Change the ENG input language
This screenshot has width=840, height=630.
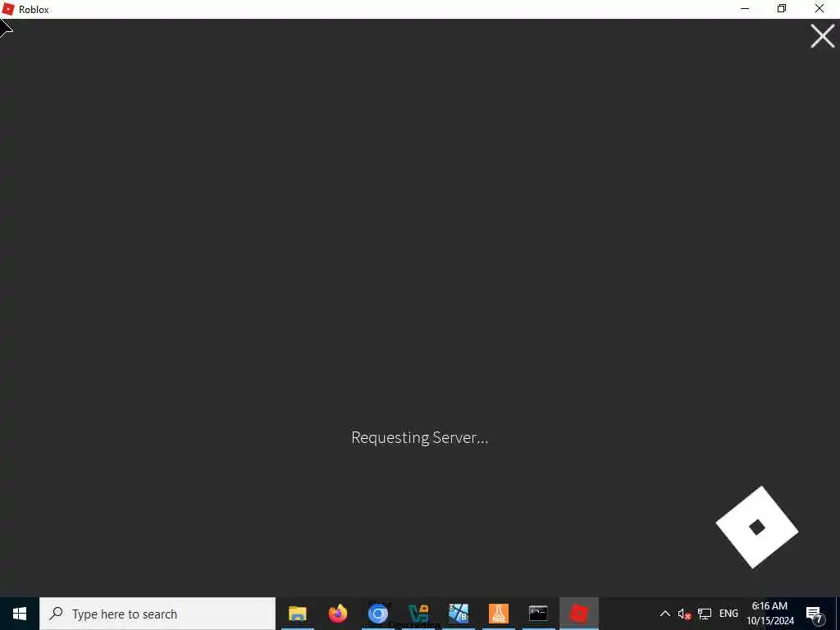coord(728,614)
